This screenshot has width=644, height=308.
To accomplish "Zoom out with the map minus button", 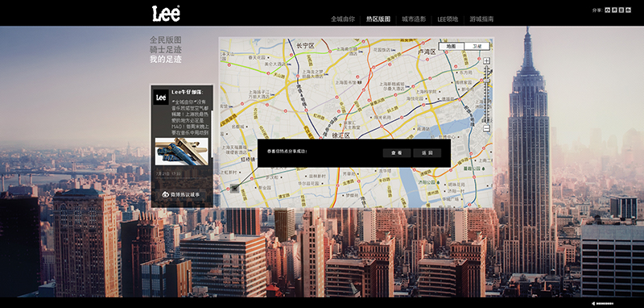I will (x=487, y=129).
